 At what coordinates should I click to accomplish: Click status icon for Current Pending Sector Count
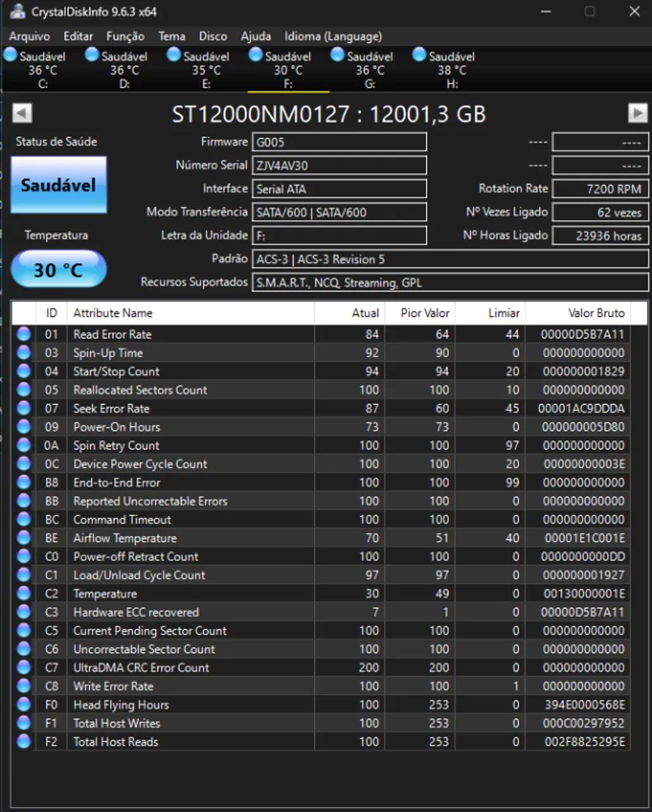point(23,631)
